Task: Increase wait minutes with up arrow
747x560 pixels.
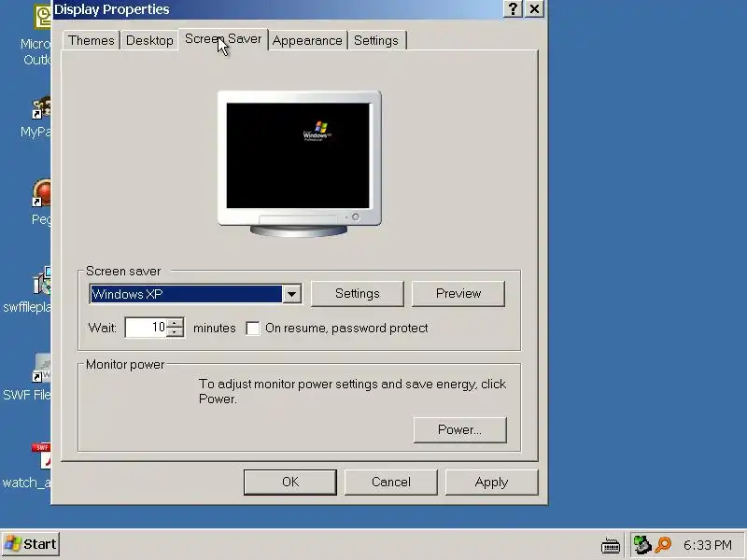Action: point(176,322)
